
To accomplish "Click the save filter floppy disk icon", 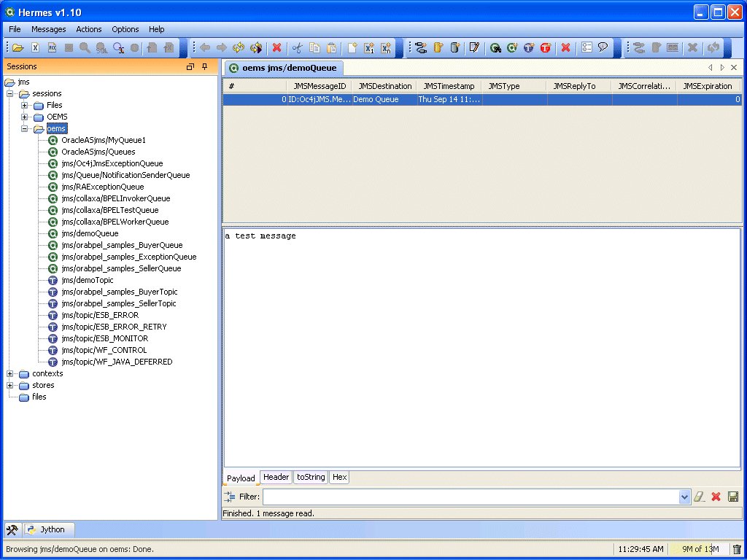I will tap(733, 497).
